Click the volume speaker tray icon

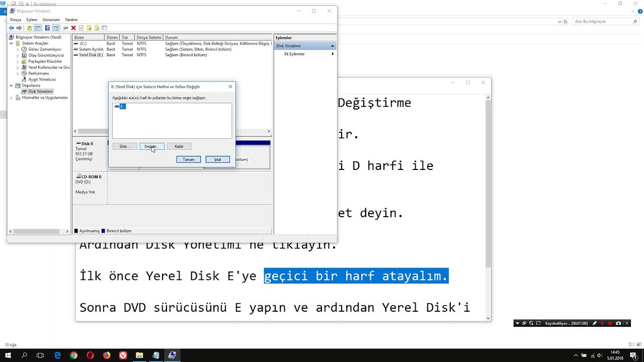(599, 355)
